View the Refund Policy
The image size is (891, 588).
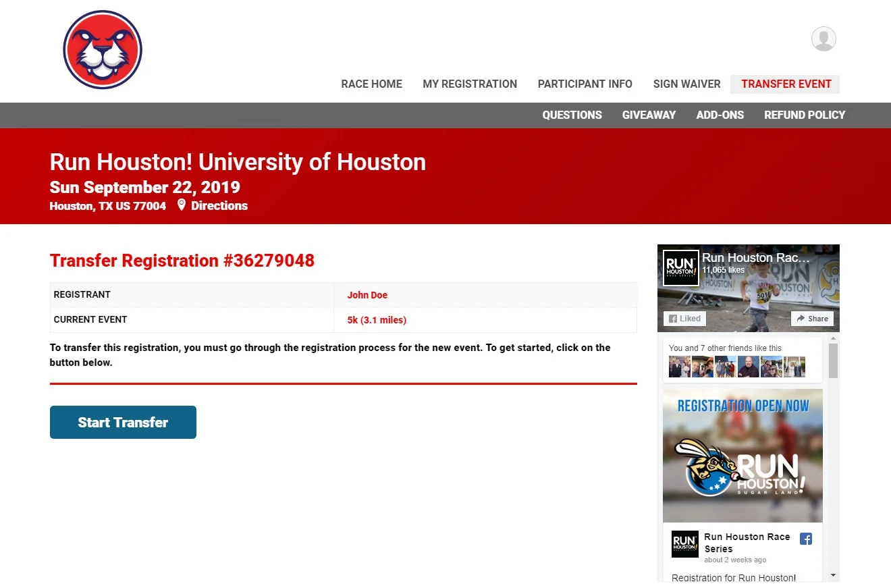tap(805, 115)
